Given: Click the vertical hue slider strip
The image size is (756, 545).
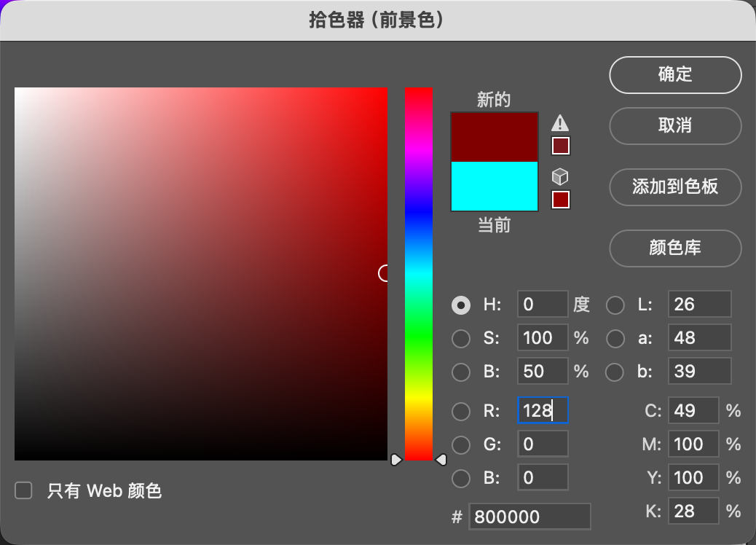Looking at the screenshot, I should tap(419, 273).
